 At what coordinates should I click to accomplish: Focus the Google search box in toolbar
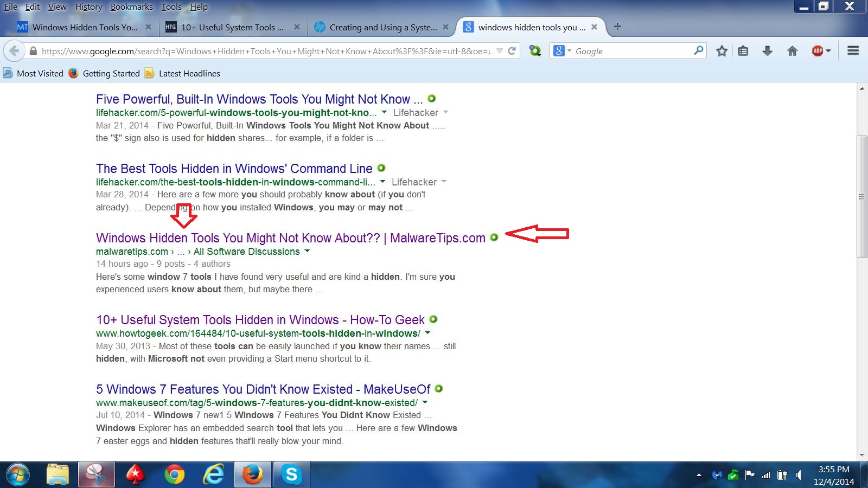pos(633,51)
